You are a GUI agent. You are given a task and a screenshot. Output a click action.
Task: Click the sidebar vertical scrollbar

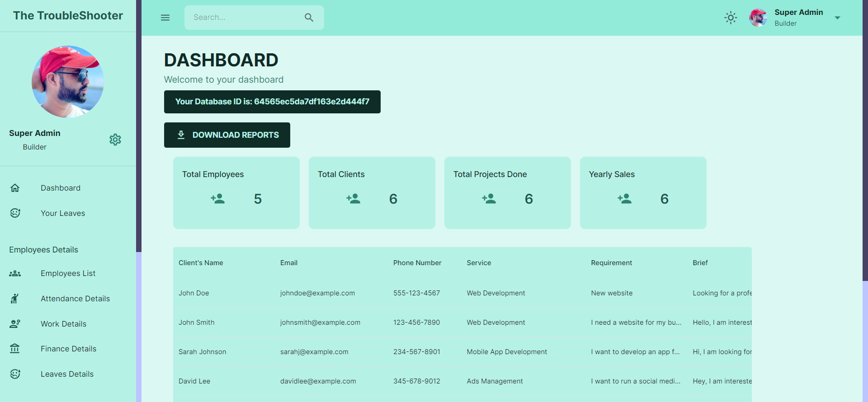[139, 136]
